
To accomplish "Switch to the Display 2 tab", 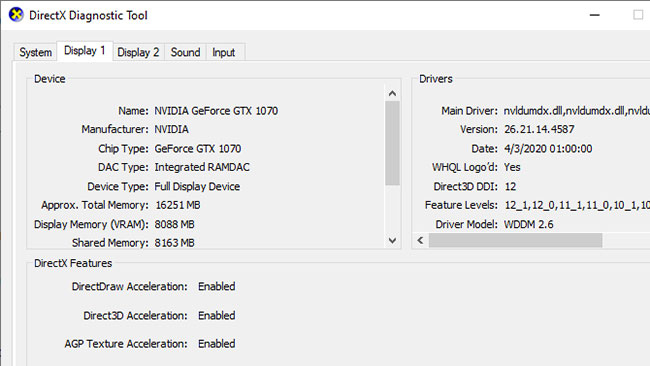I will (138, 52).
